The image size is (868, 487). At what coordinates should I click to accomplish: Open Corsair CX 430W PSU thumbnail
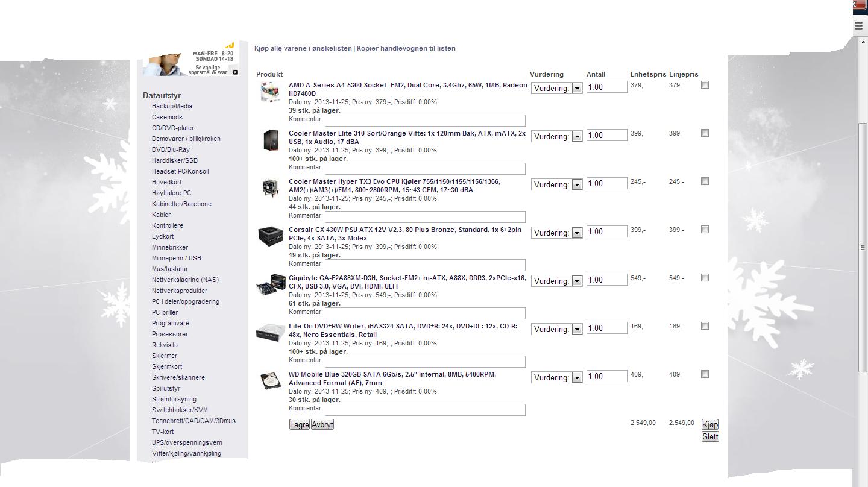pos(271,236)
